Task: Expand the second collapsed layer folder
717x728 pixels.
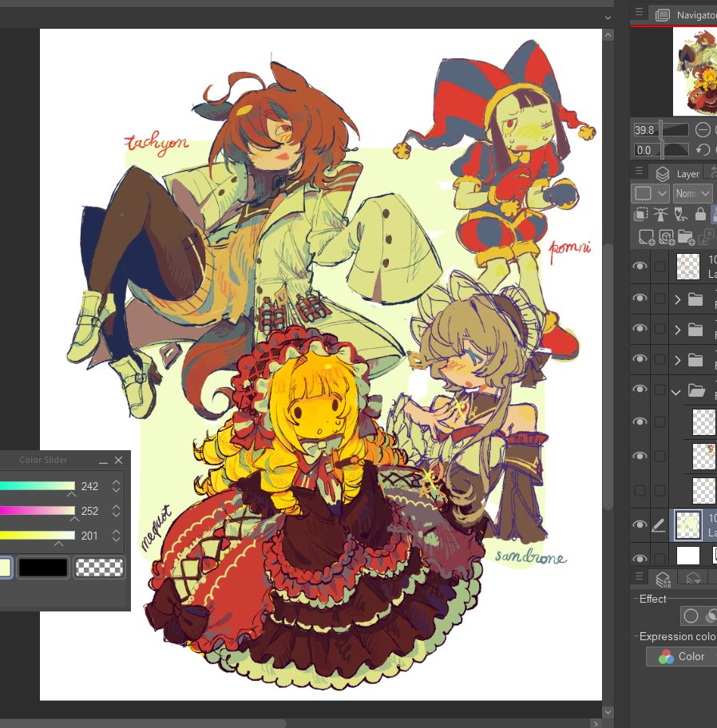Action: (x=677, y=330)
